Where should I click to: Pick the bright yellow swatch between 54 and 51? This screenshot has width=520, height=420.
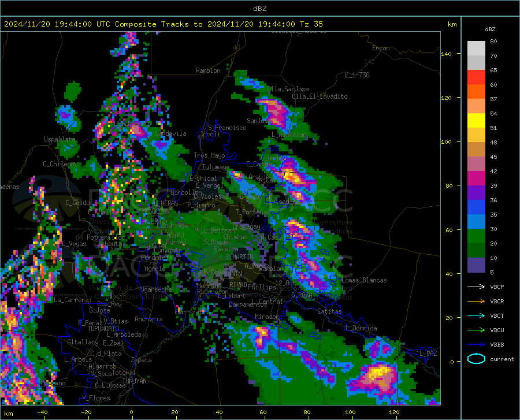point(476,121)
